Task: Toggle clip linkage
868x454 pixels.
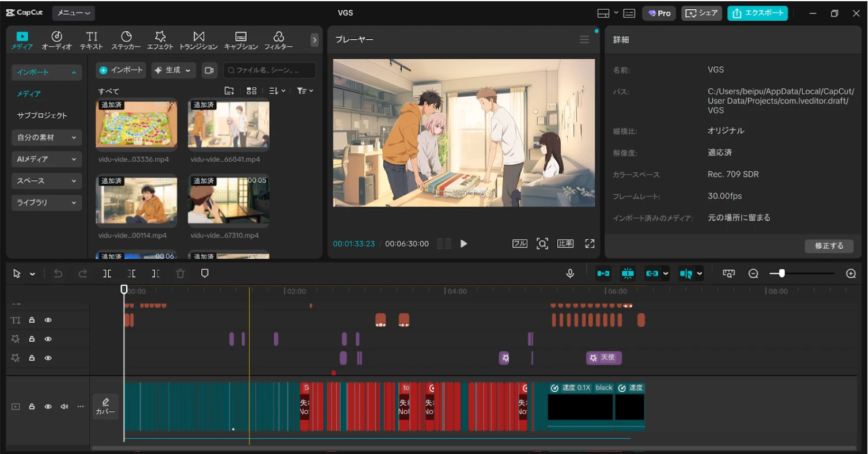Action: (652, 274)
